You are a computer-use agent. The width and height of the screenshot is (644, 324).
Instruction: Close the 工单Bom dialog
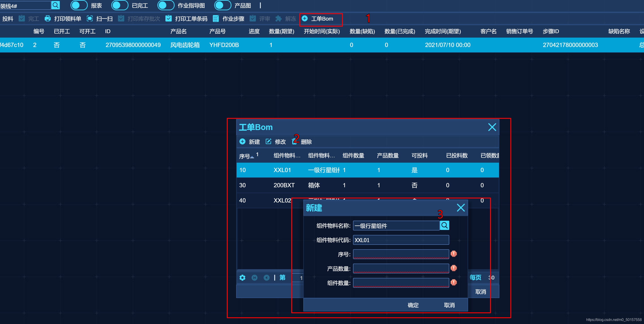(x=492, y=127)
